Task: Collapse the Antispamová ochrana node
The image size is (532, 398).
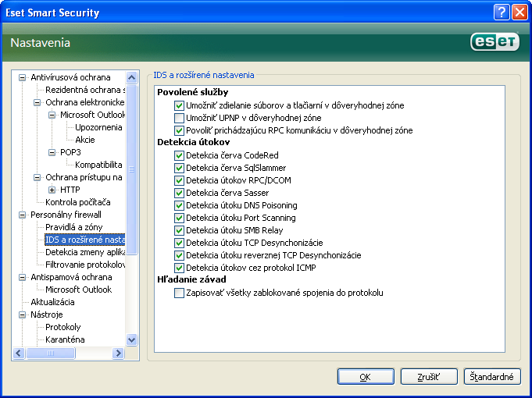Action: (x=23, y=277)
